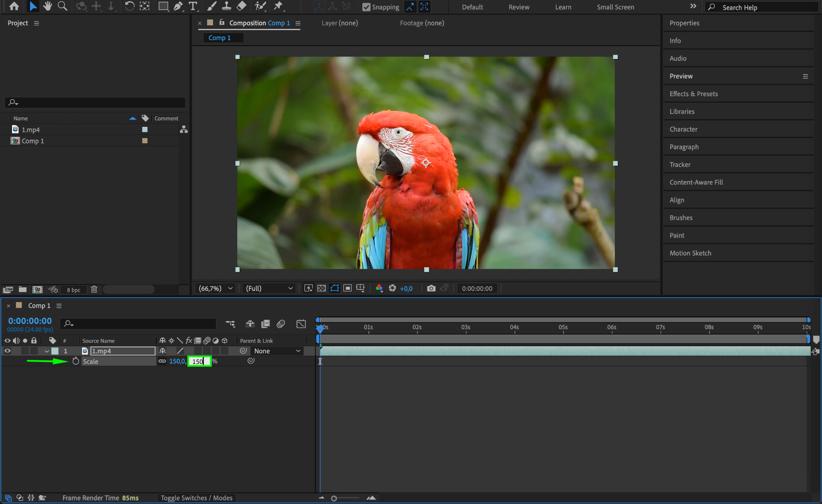Take a snapshot with camera icon
822x504 pixels.
[x=431, y=288]
